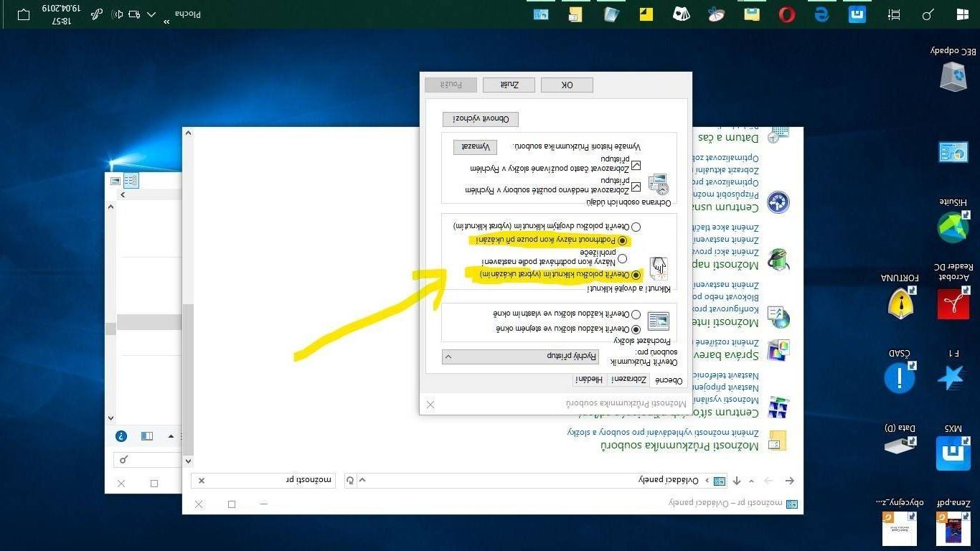The height and width of the screenshot is (551, 980).
Task: Open the BEC odpady recycle bin
Action: point(953,70)
